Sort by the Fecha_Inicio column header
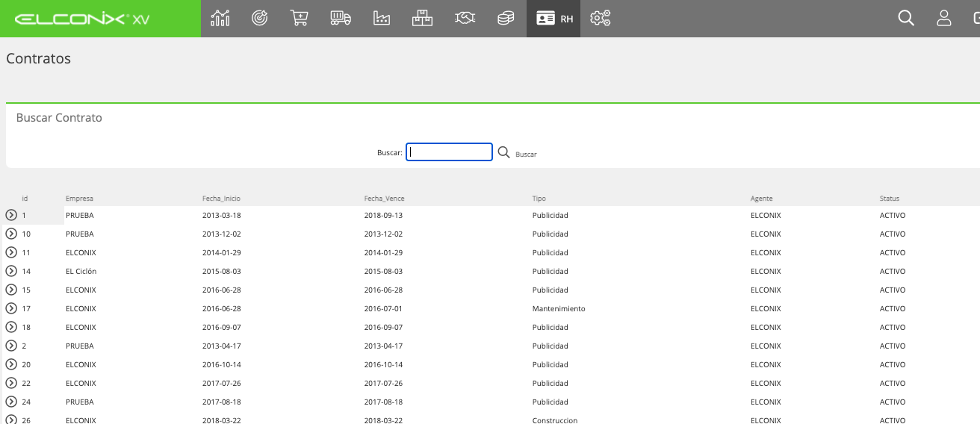 221,199
